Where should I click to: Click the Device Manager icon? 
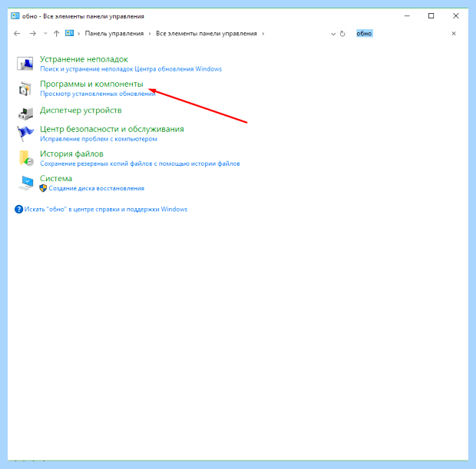point(25,114)
